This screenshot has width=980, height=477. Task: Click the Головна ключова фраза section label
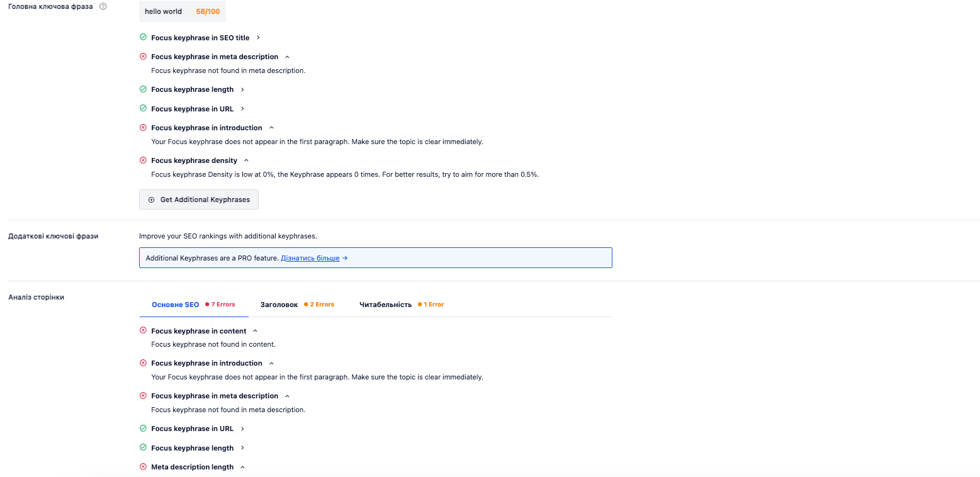pos(50,6)
